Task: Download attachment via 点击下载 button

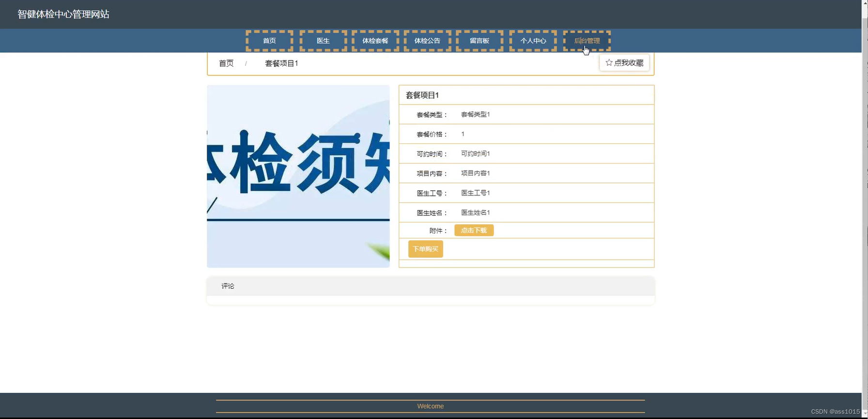Action: click(x=474, y=231)
